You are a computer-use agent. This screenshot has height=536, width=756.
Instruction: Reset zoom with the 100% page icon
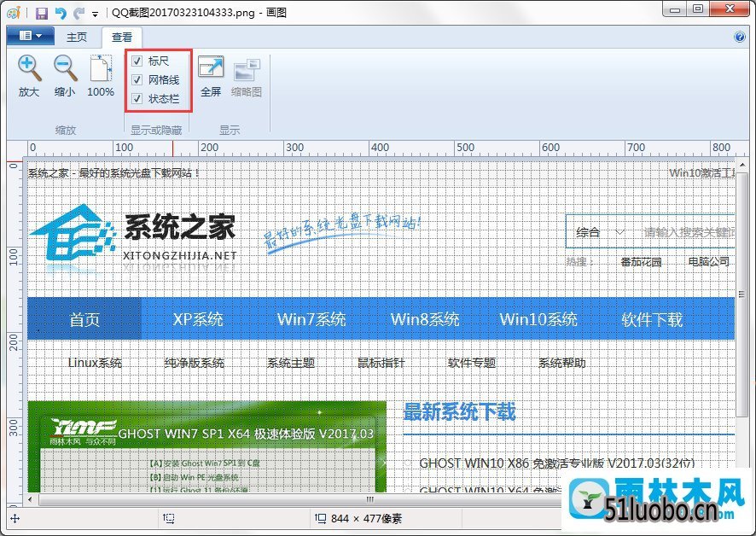tap(101, 68)
